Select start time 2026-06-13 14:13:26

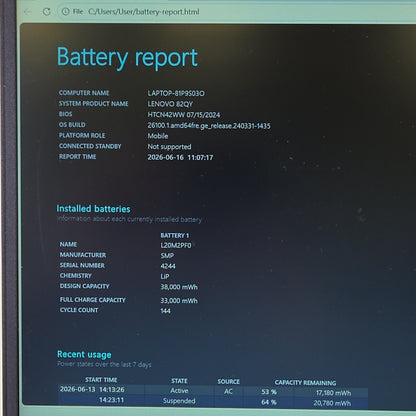(92, 389)
